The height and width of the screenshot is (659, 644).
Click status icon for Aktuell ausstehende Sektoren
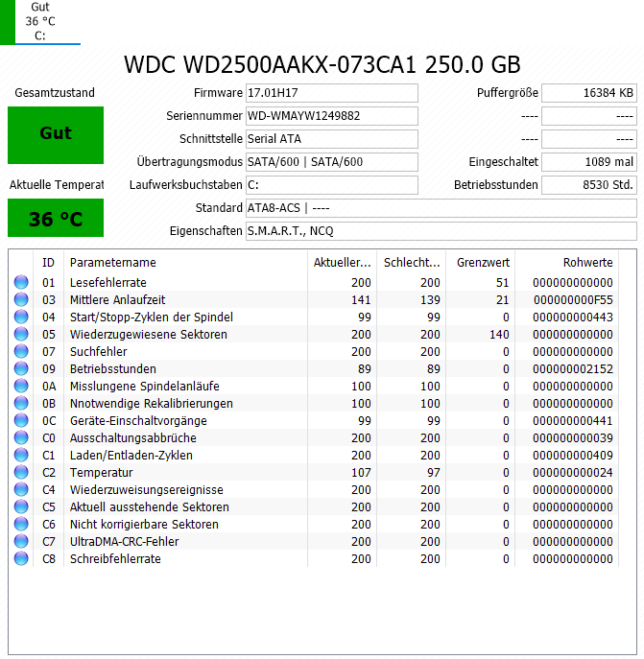21,506
